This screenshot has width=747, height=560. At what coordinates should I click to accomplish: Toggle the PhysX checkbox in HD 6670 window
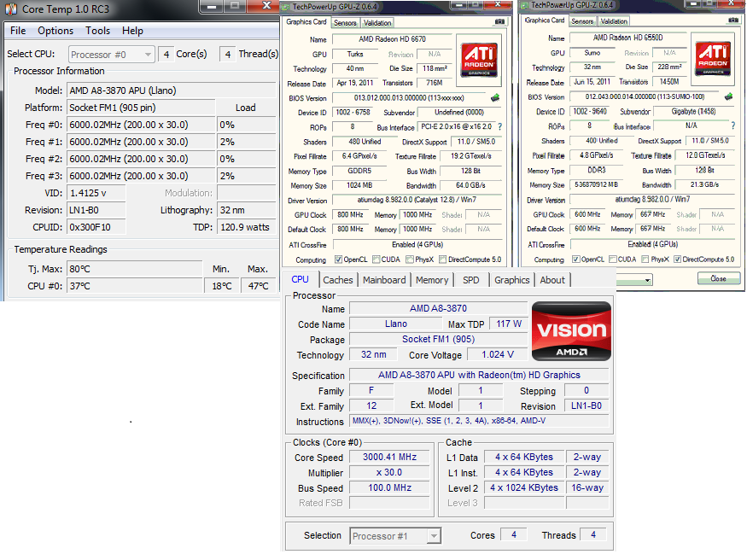pyautogui.click(x=411, y=260)
